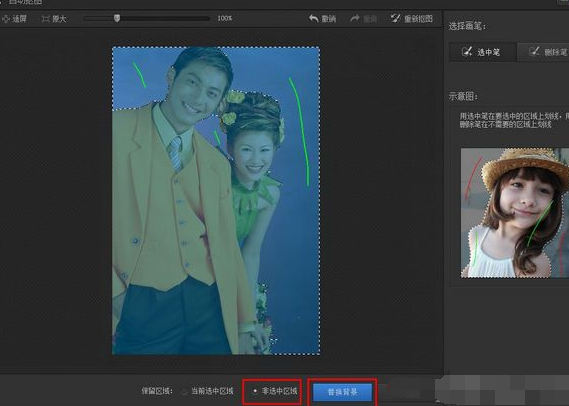Click the example girl thumbnail image

tap(515, 213)
